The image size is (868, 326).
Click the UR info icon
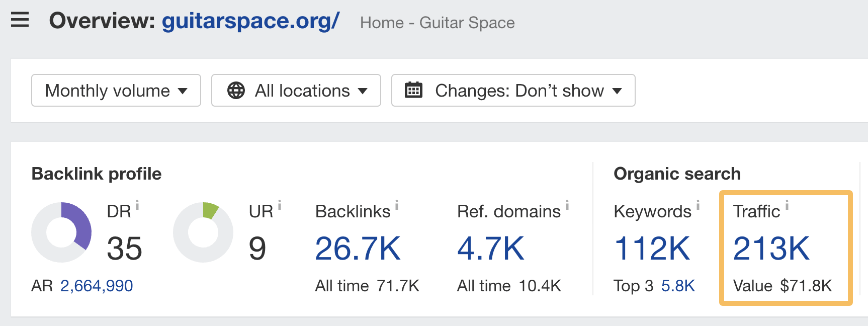tap(280, 205)
